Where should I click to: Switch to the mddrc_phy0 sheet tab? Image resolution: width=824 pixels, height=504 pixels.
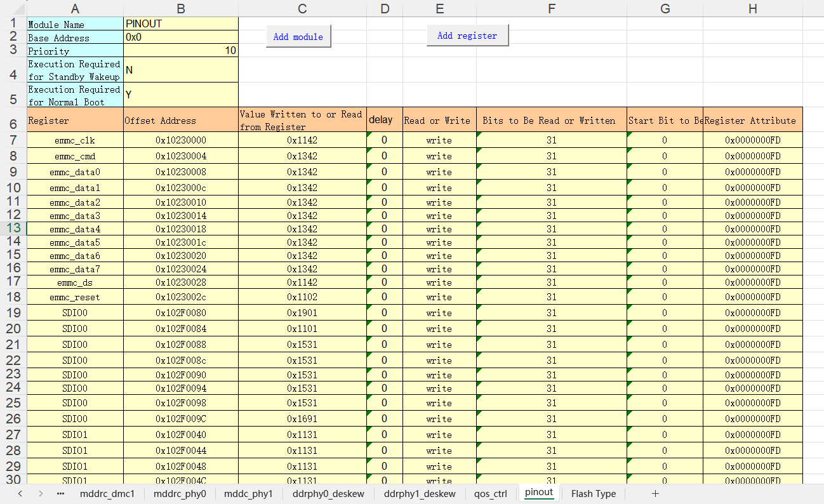pos(180,493)
